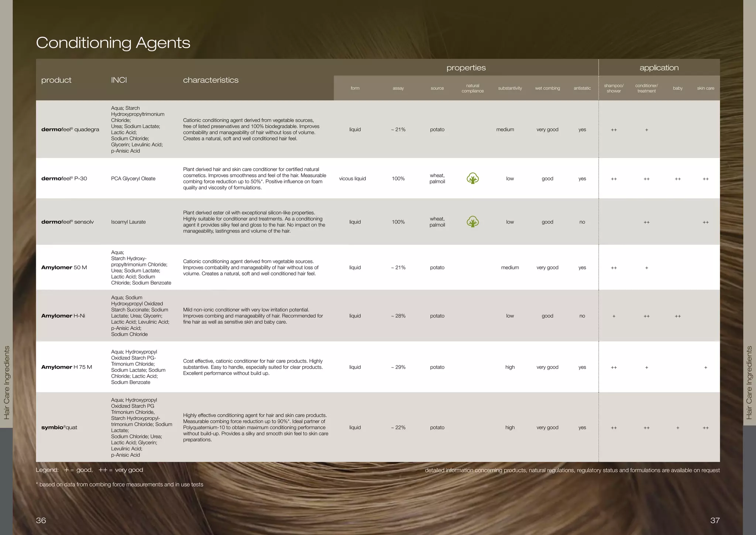The height and width of the screenshot is (535, 756).
Task: Click the symbio quat product name
Action: tap(59, 427)
